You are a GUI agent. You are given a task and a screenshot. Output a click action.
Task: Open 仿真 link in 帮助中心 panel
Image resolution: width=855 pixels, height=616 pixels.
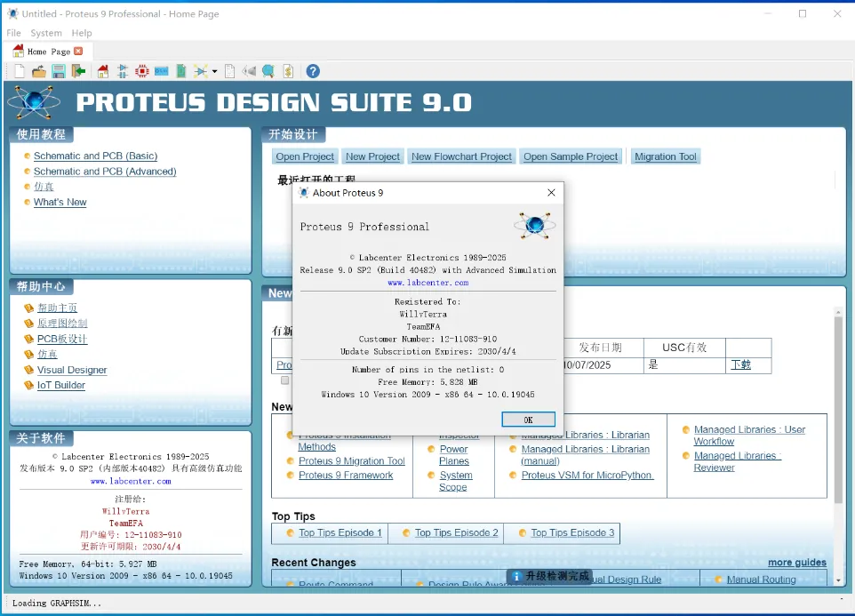pos(47,354)
